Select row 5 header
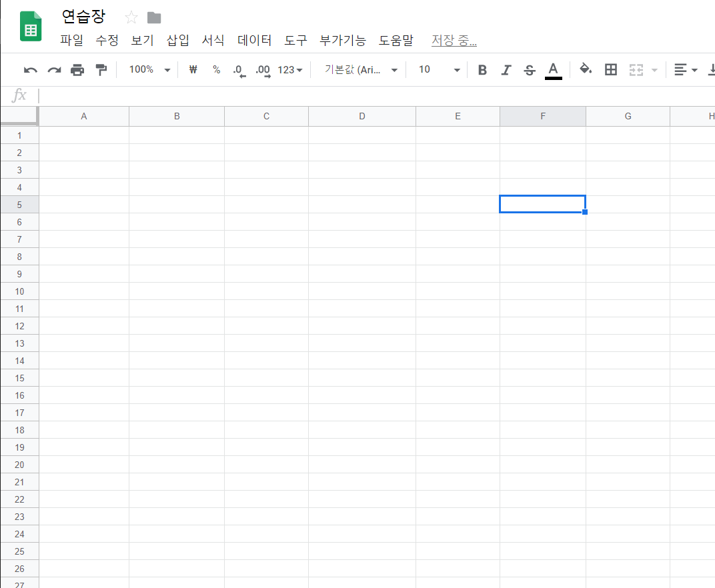 [x=19, y=205]
